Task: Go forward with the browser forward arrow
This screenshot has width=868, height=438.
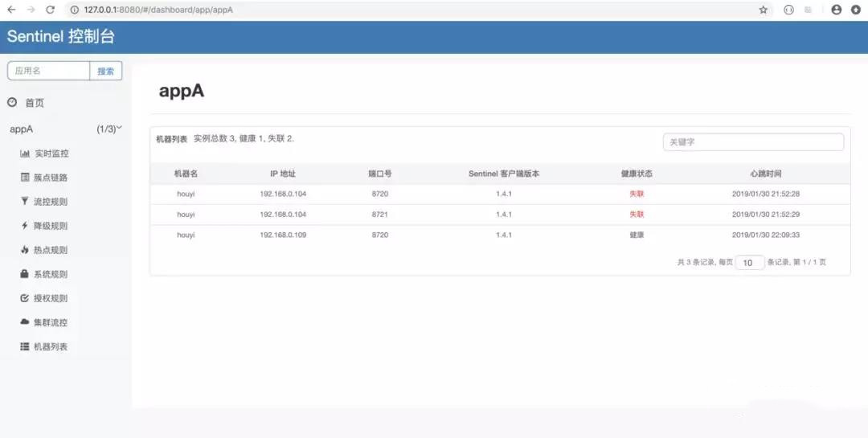Action: 31,10
